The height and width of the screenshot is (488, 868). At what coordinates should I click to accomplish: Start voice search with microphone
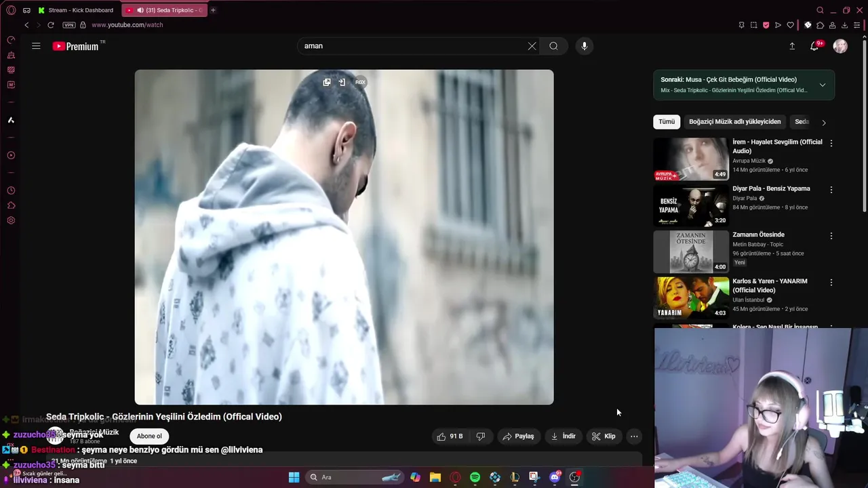(584, 46)
